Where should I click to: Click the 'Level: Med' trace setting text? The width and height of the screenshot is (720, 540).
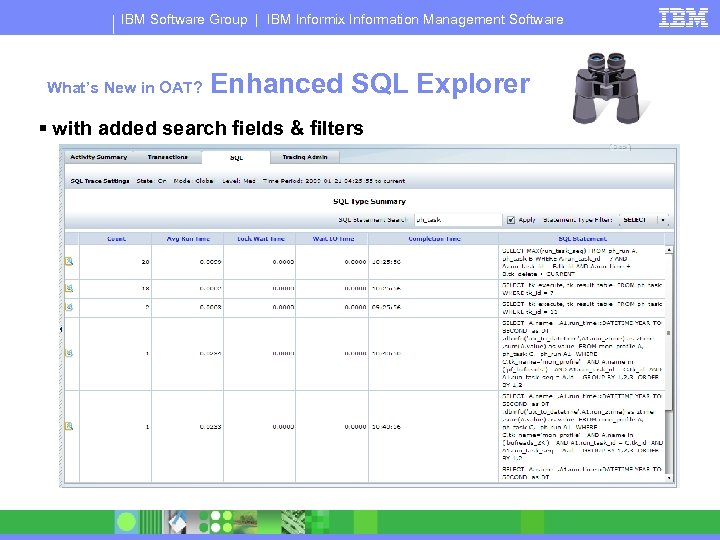point(239,181)
